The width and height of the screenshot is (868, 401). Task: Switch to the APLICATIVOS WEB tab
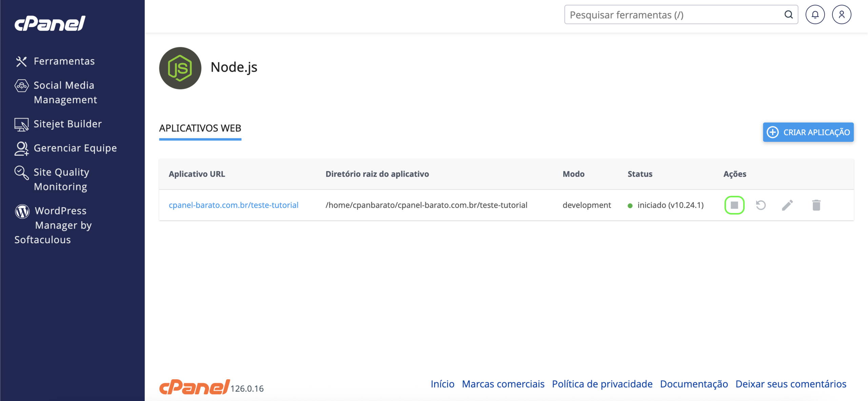pos(200,128)
